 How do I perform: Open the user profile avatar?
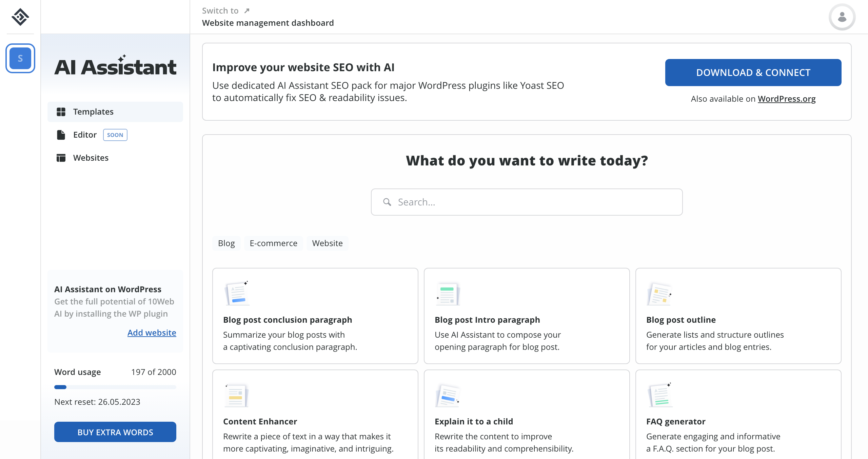tap(842, 17)
